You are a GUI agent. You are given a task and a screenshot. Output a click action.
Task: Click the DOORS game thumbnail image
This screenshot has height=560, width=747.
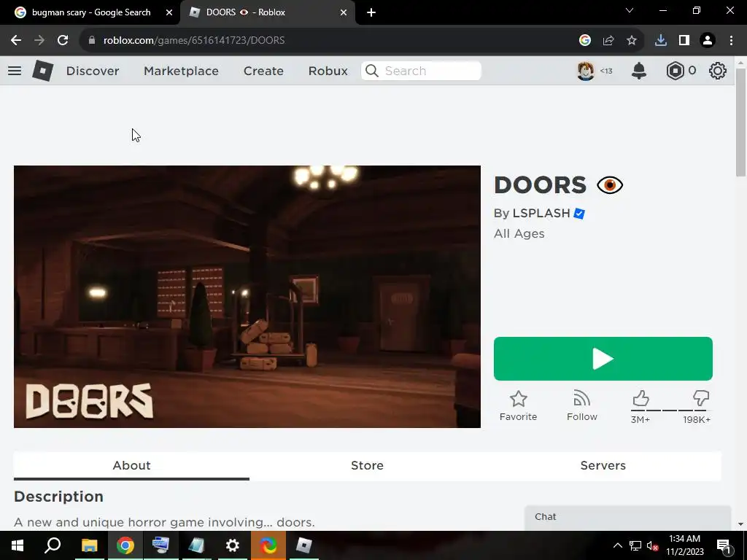pyautogui.click(x=247, y=297)
